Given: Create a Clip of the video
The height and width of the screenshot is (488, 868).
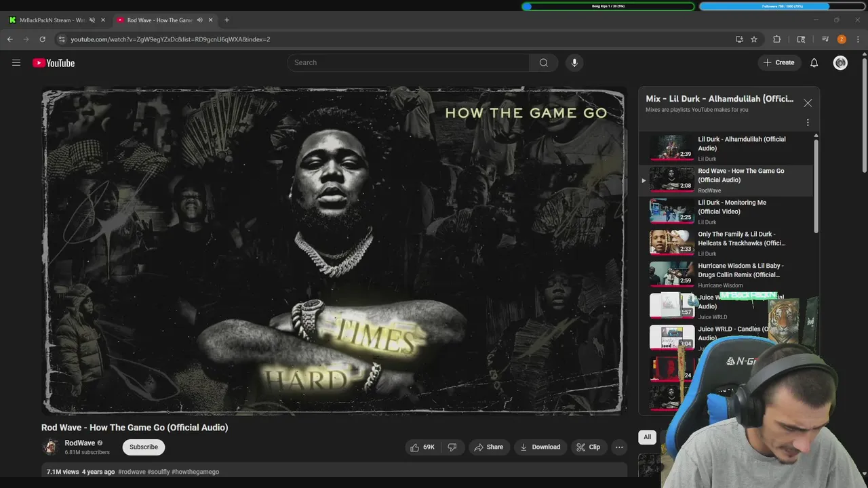Looking at the screenshot, I should (588, 447).
